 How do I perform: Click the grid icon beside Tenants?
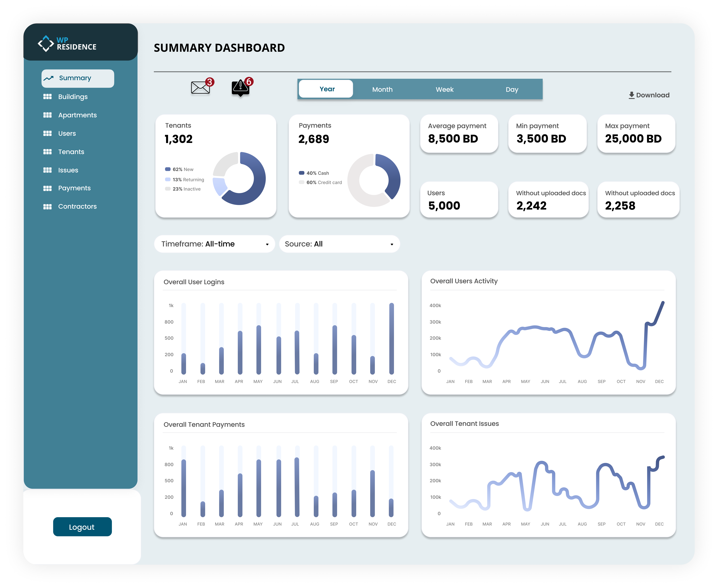pyautogui.click(x=47, y=152)
